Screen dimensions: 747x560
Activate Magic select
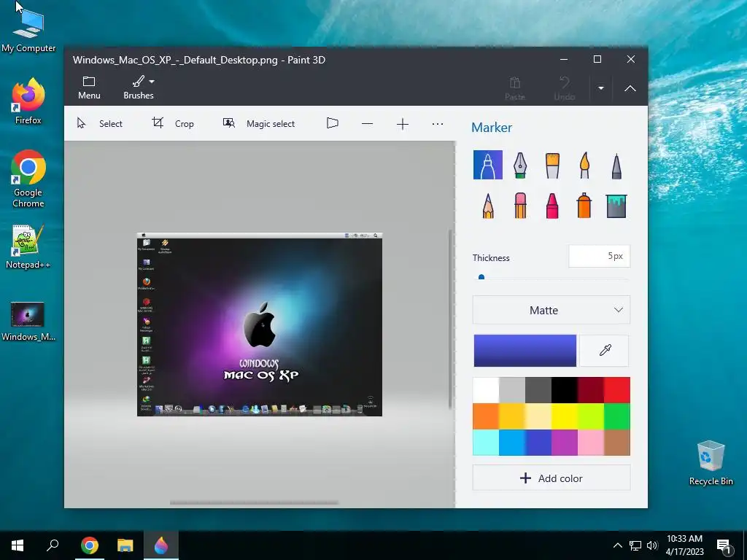(x=259, y=124)
